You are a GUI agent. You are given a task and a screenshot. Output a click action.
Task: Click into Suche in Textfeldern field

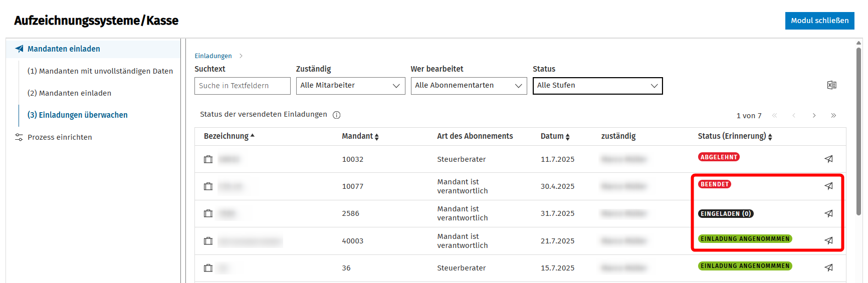coord(243,86)
